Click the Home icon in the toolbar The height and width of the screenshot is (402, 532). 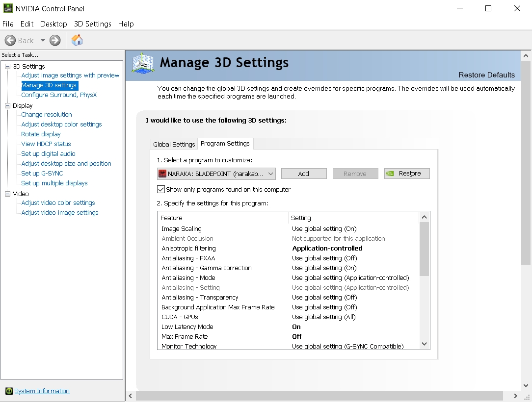click(x=77, y=40)
